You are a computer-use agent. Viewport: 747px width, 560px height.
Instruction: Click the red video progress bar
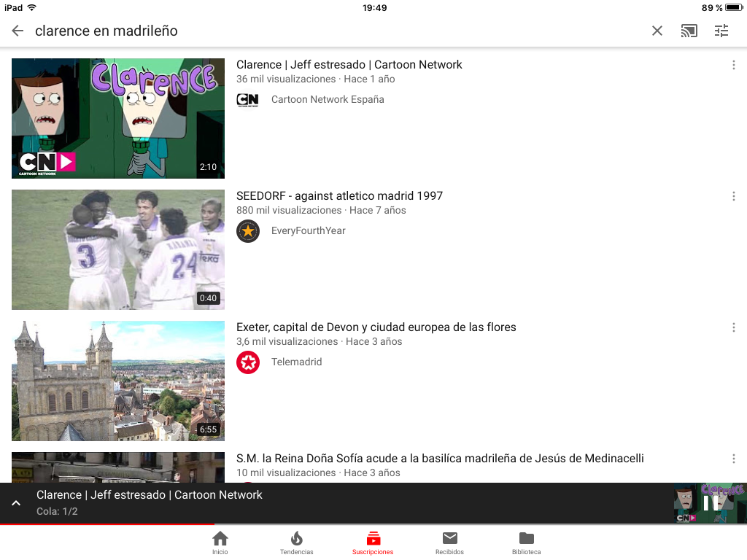[107, 524]
